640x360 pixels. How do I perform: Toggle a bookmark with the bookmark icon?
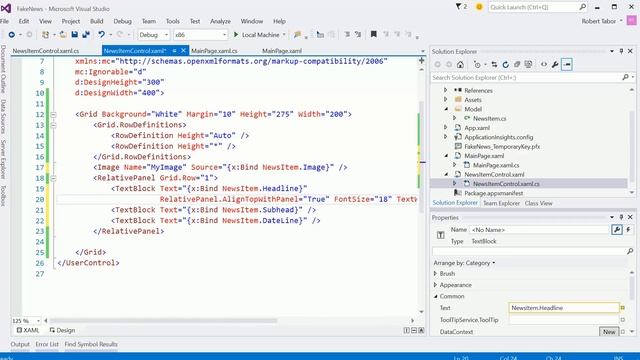point(373,35)
